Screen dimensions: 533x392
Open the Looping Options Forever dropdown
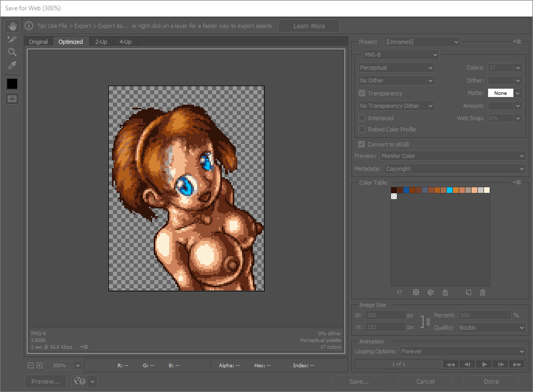pyautogui.click(x=462, y=351)
